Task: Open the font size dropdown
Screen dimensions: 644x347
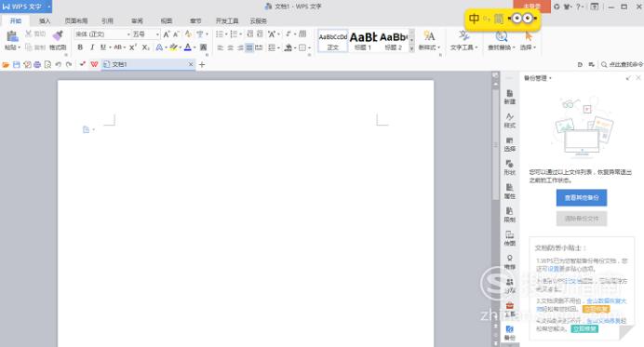Action: [157, 34]
